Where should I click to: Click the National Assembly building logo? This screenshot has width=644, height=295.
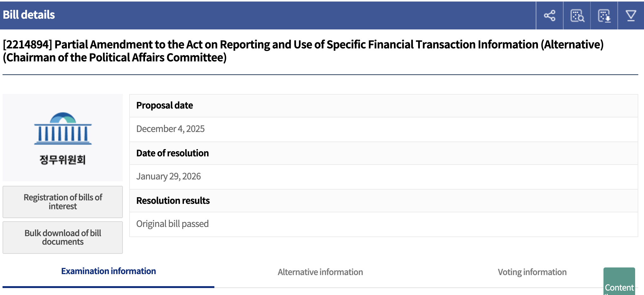coord(63,129)
